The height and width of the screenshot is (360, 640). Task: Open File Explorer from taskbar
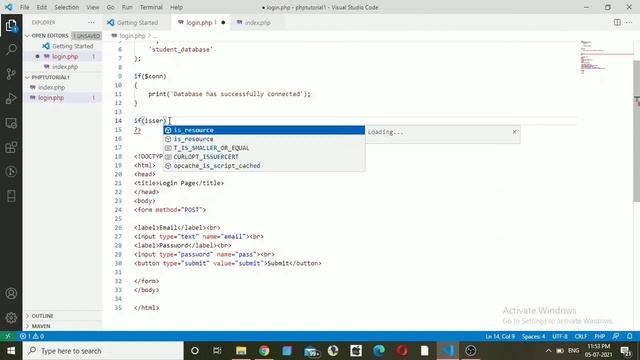[x=241, y=351]
